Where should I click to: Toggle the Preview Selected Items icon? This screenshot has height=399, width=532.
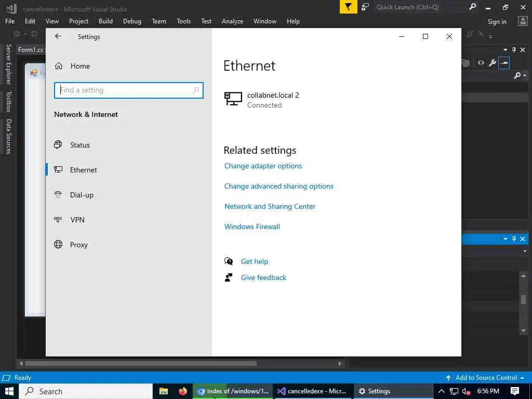click(504, 63)
